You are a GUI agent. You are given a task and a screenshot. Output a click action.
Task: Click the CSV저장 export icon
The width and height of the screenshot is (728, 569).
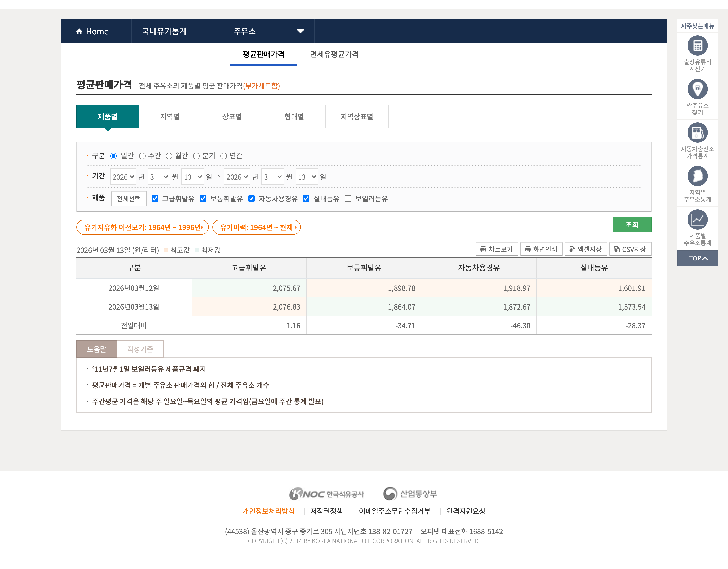pyautogui.click(x=617, y=250)
